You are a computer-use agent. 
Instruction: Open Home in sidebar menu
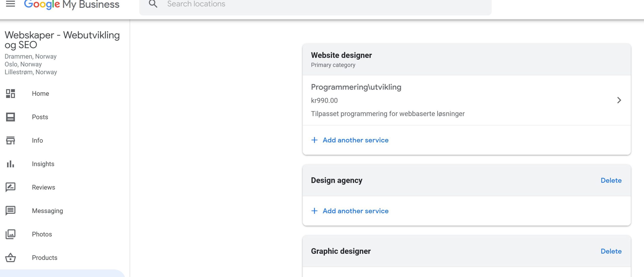(40, 93)
